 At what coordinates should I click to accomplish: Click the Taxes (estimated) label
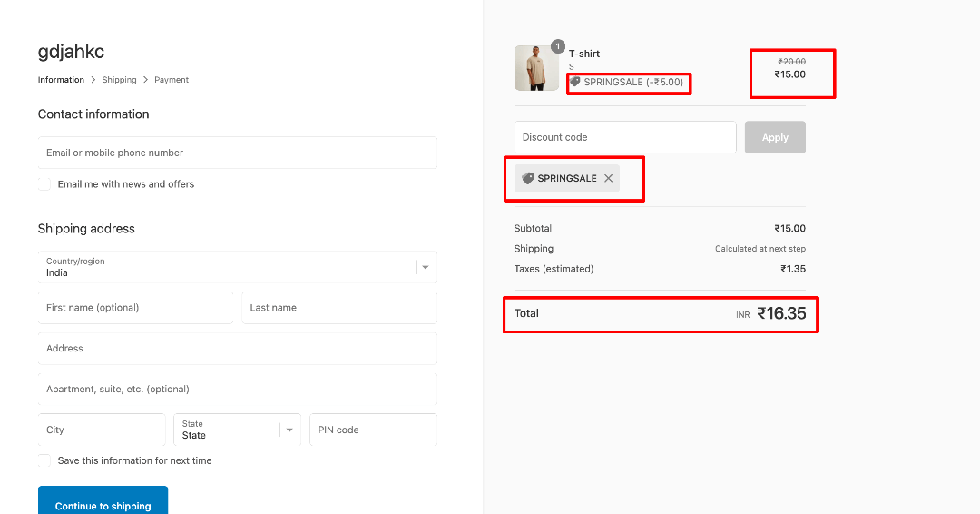[x=554, y=269]
